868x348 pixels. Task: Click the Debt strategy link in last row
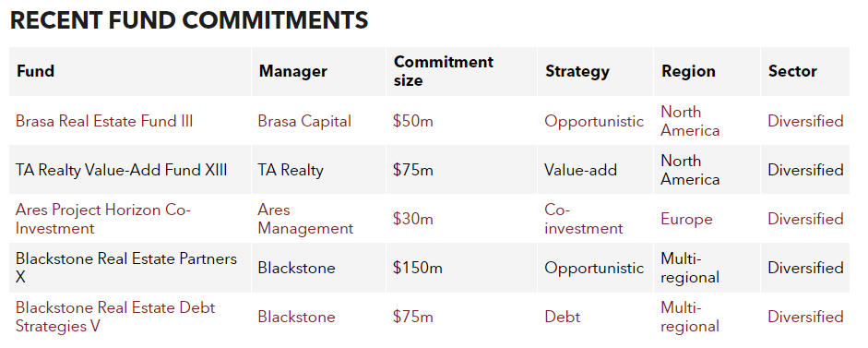(x=563, y=317)
